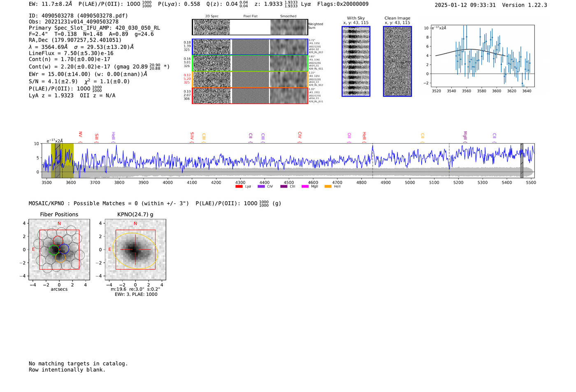The image size is (576, 392).
Task: Open the Fiber Positions image
Action: pyautogui.click(x=59, y=249)
